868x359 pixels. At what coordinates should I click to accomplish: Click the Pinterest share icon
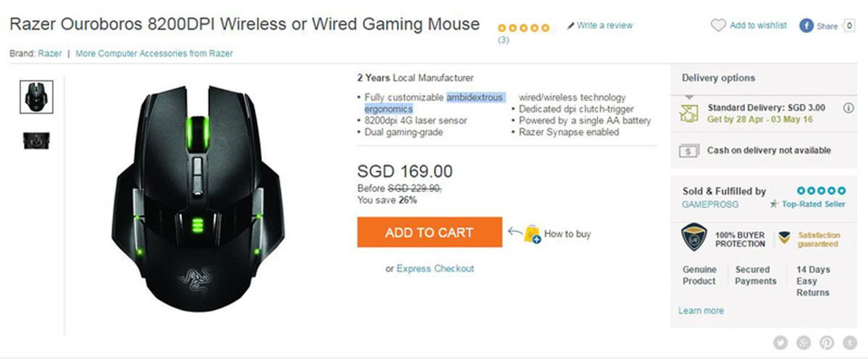tap(827, 343)
